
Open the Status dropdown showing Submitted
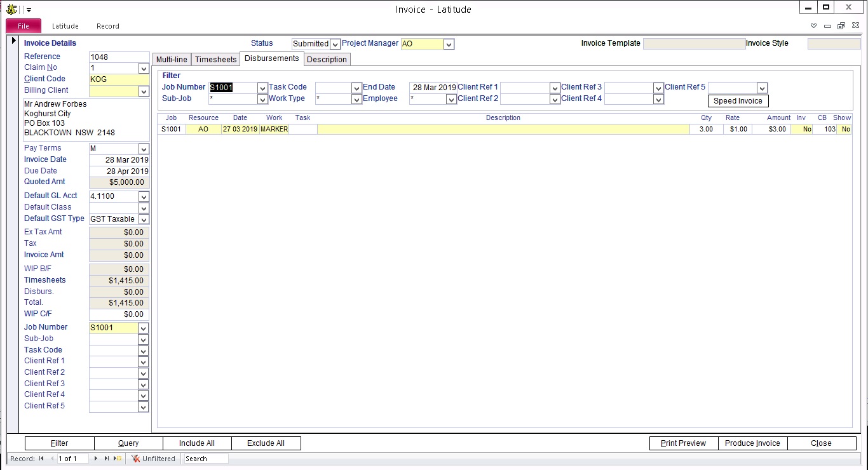(335, 44)
